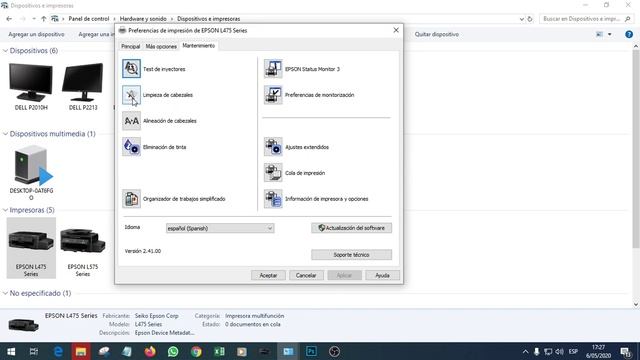The image size is (640, 360).
Task: Open Información de impresora y opciones
Action: 273,199
